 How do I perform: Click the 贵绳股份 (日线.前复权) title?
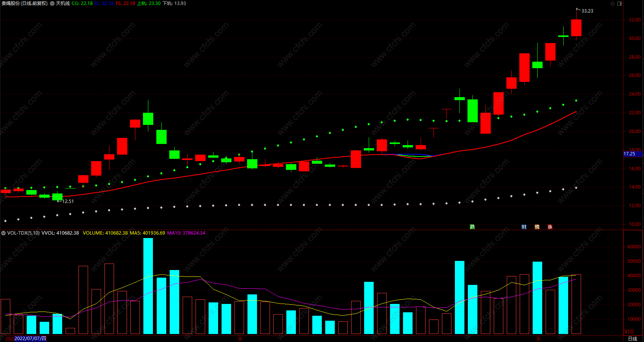click(24, 3)
